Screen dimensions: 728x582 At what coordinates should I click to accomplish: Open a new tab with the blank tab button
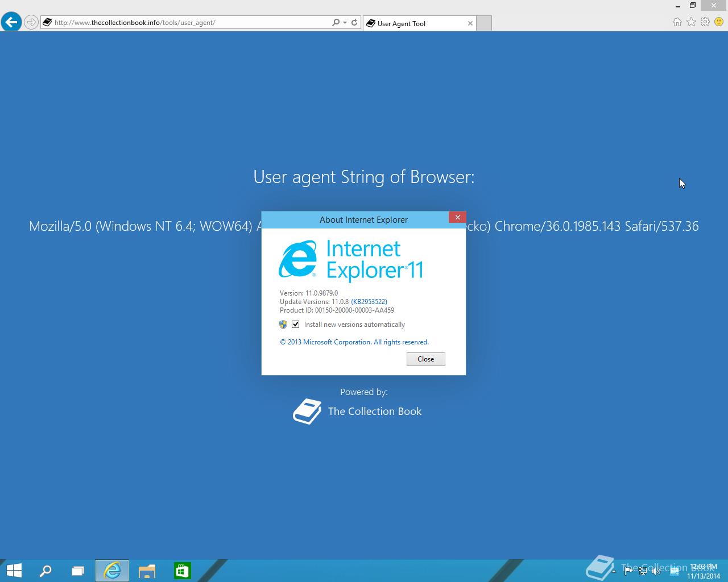tap(484, 23)
